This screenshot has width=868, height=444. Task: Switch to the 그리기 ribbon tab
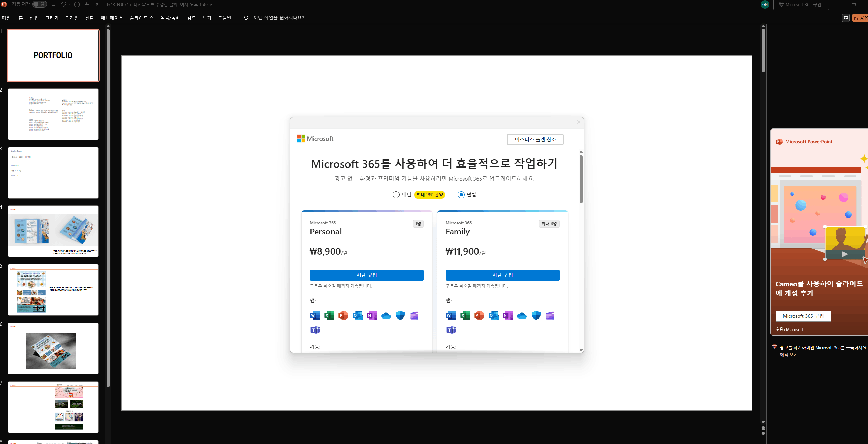52,18
